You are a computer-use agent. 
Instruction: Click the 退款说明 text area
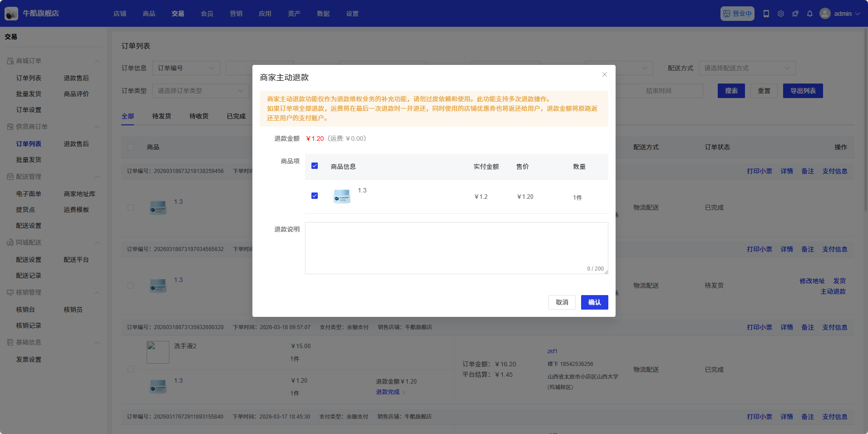pos(456,248)
